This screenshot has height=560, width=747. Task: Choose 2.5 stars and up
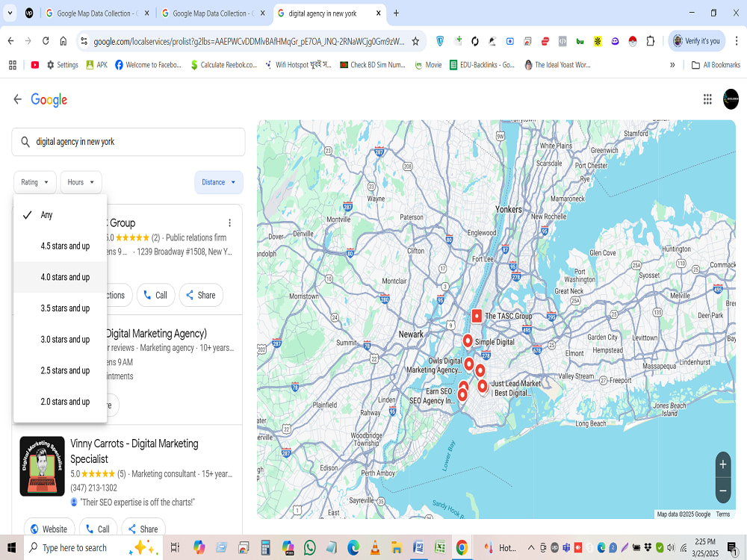(61, 370)
